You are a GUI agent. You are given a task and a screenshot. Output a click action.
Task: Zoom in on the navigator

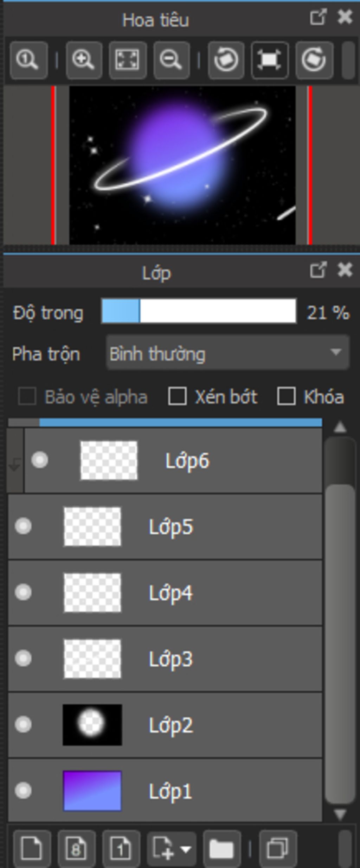click(84, 60)
